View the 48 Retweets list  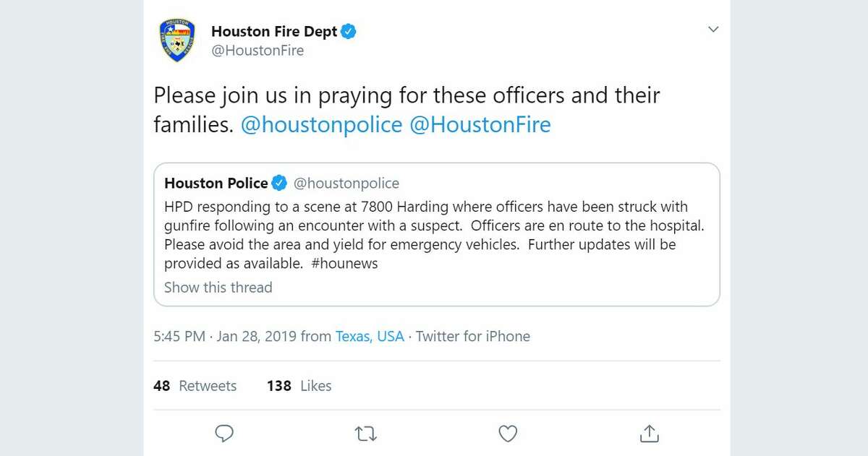point(195,386)
